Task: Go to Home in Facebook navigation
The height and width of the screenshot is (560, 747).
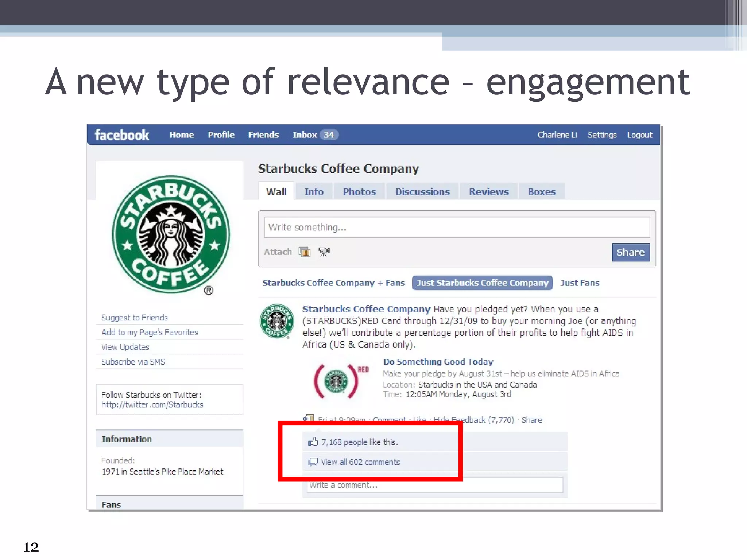Action: (182, 135)
